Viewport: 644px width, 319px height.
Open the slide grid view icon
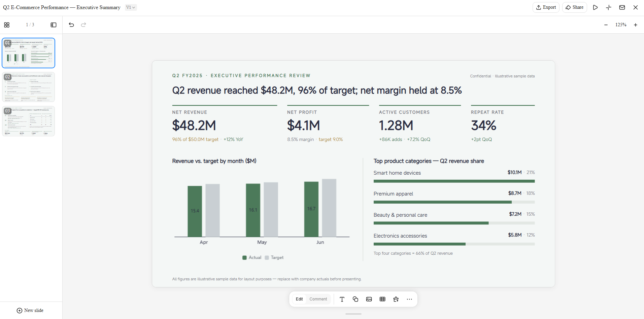coord(7,25)
